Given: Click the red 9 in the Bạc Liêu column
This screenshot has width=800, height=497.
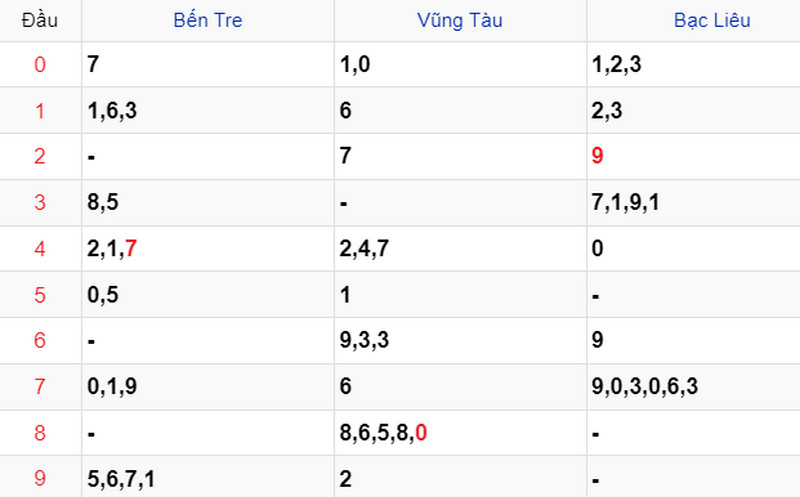Looking at the screenshot, I should point(597,157).
